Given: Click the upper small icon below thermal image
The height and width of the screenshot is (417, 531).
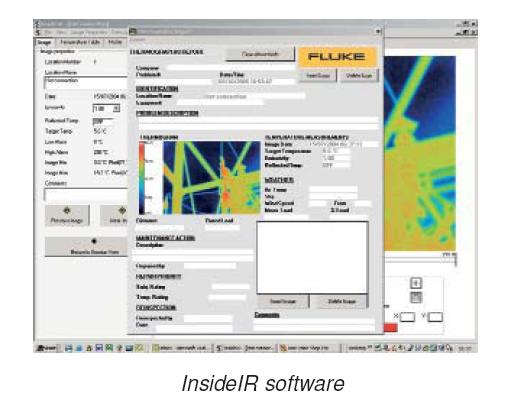Looking at the screenshot, I should coord(416,283).
